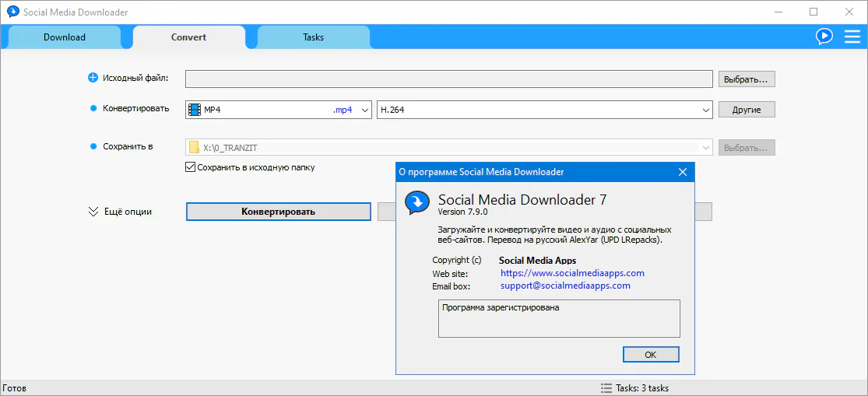Expand the MP4 format dropdown
This screenshot has width=868, height=396.
[x=364, y=110]
